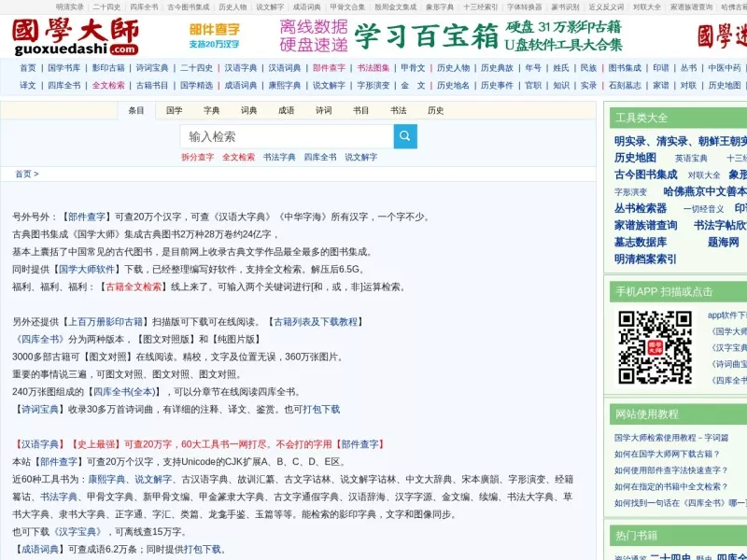Open 成语词典 link in body
The image size is (747, 560).
click(x=39, y=550)
